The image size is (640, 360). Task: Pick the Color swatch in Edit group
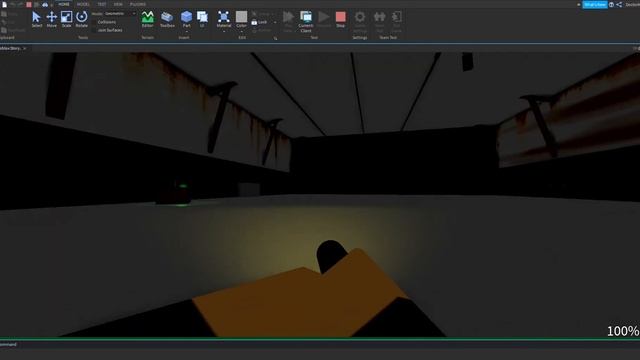click(241, 17)
